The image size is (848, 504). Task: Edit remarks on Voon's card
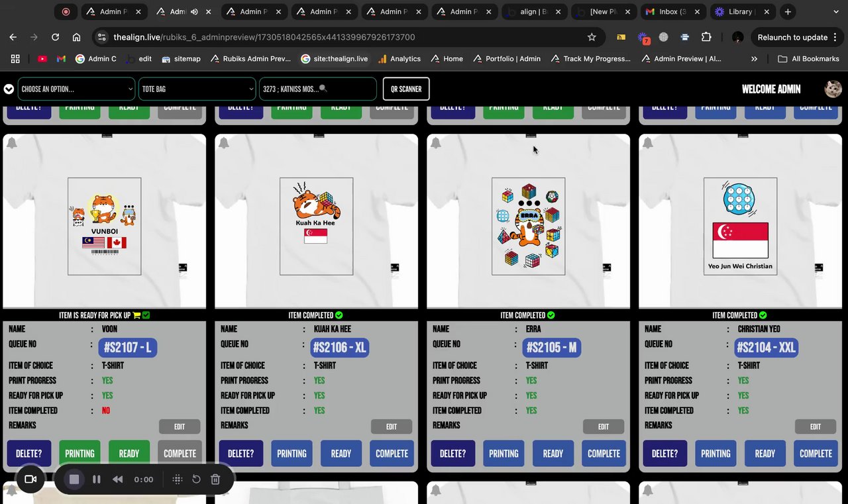pyautogui.click(x=180, y=427)
